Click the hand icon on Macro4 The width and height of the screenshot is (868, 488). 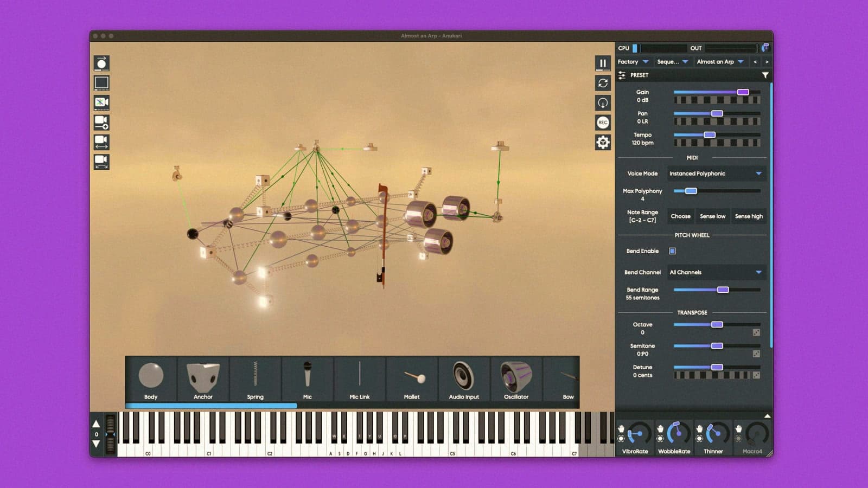738,429
